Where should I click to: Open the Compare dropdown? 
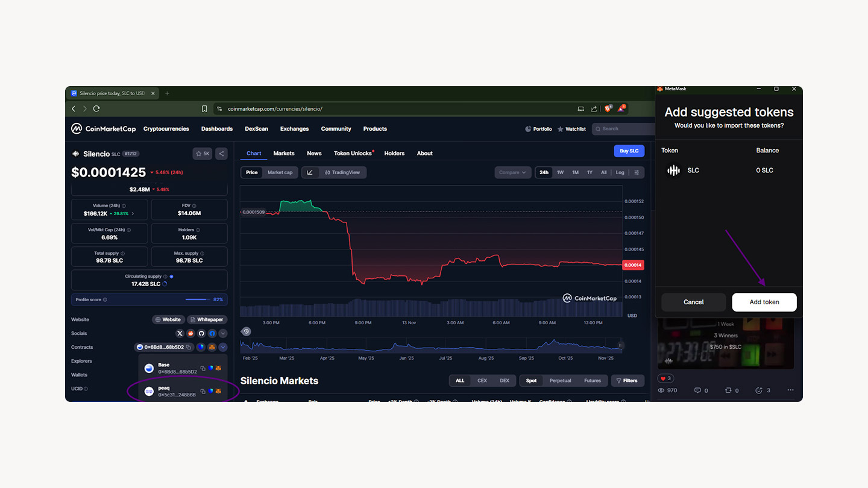click(513, 172)
